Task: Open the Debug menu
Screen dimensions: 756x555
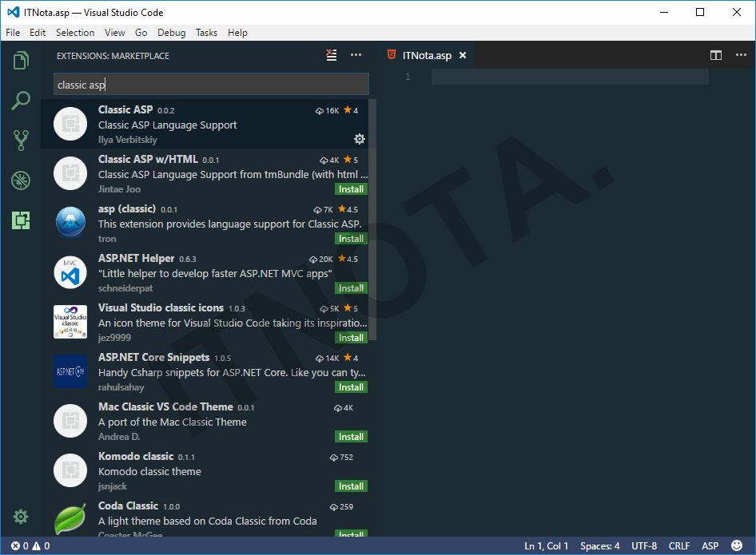Action: pos(171,33)
